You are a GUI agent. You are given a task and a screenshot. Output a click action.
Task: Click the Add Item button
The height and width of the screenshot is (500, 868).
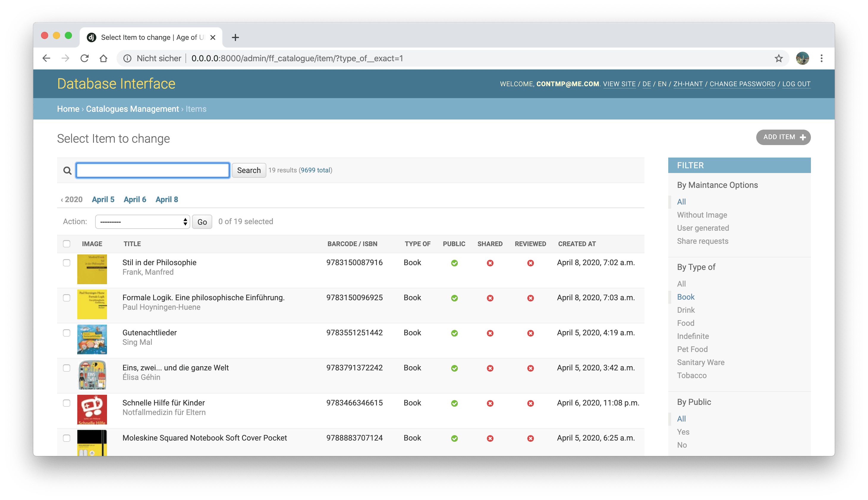pyautogui.click(x=783, y=137)
